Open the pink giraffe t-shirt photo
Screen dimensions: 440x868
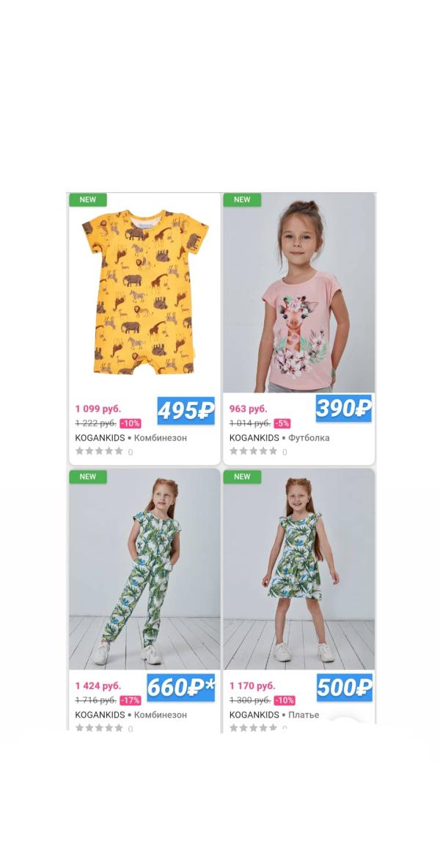click(x=299, y=292)
